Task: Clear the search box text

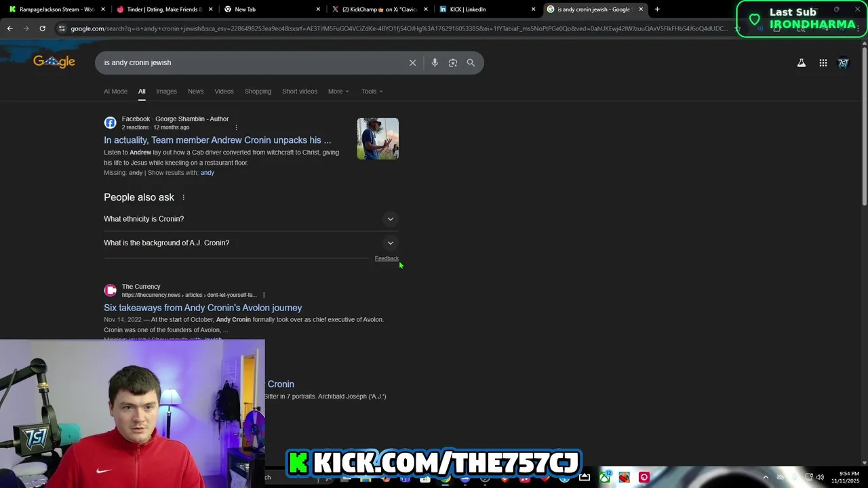Action: 412,62
